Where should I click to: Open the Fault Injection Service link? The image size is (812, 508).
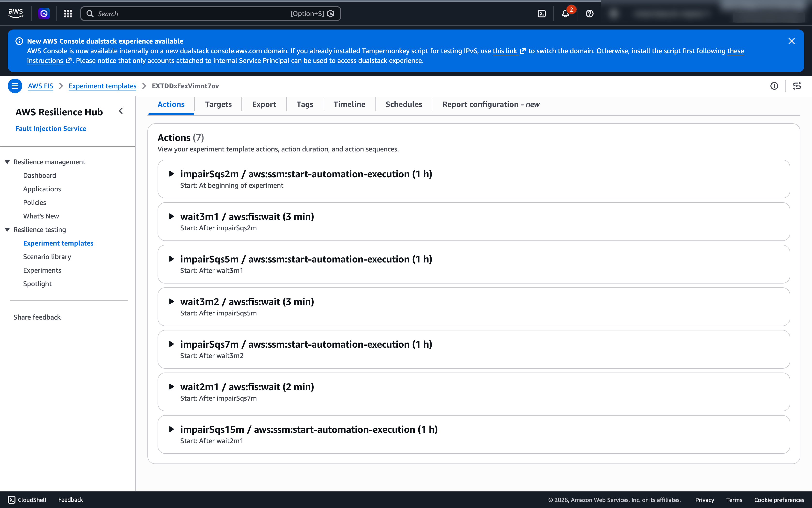[51, 129]
